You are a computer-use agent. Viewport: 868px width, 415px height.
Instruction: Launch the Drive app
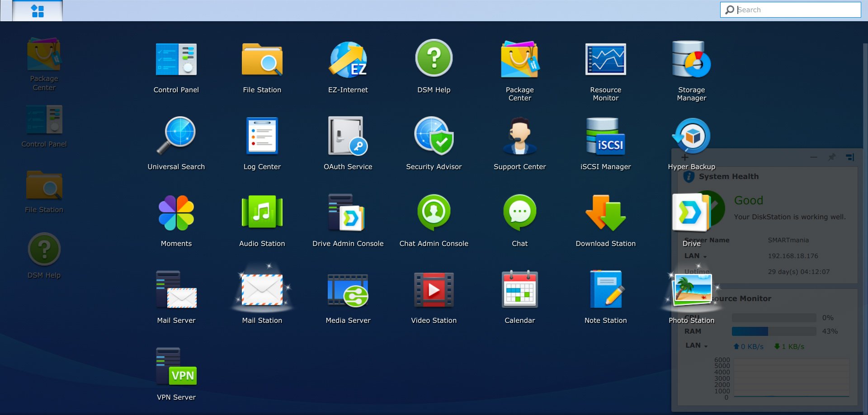(x=691, y=212)
